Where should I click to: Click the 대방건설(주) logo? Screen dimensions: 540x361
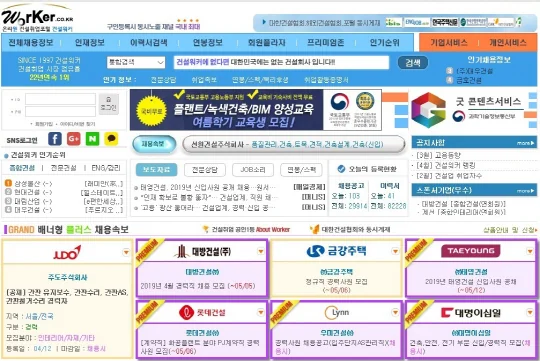click(x=202, y=251)
